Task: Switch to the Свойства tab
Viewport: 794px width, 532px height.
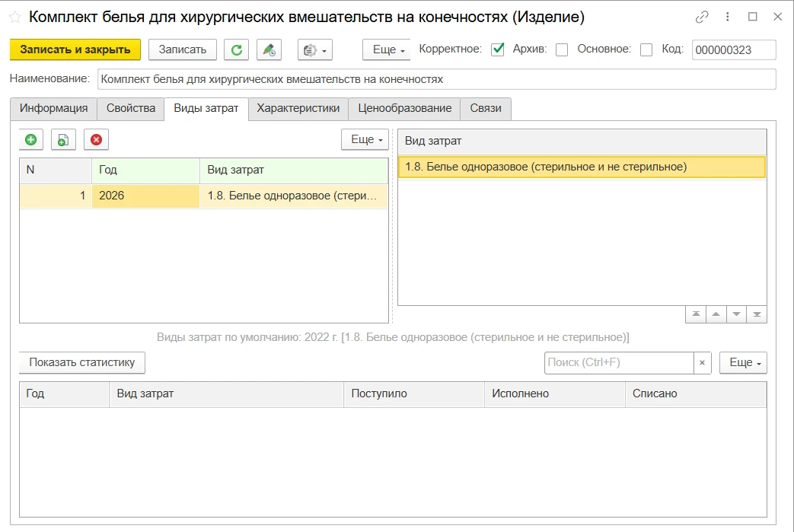Action: 131,108
